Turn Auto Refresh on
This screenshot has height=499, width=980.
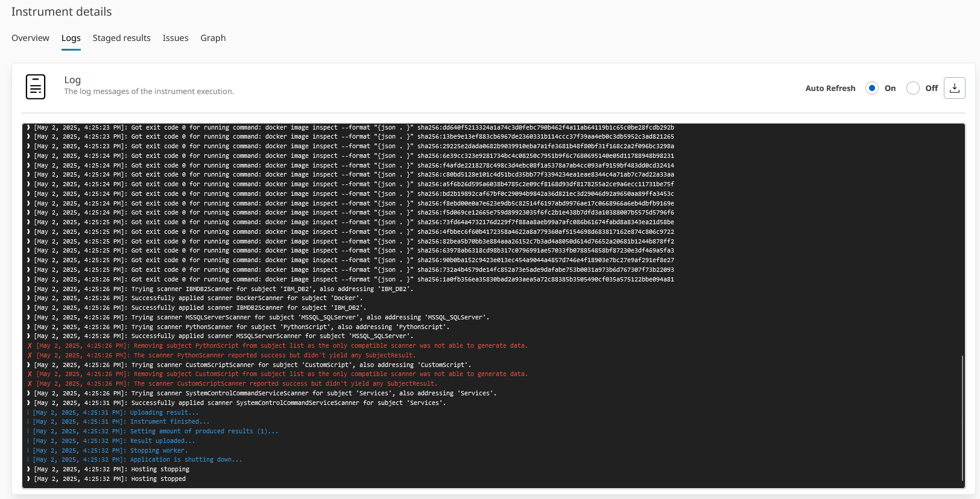click(871, 88)
